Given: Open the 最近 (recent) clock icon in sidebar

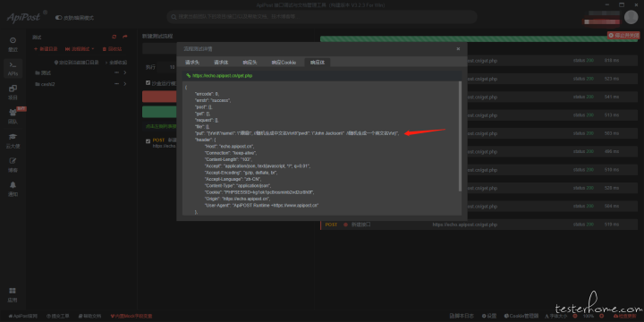Looking at the screenshot, I should point(13,45).
